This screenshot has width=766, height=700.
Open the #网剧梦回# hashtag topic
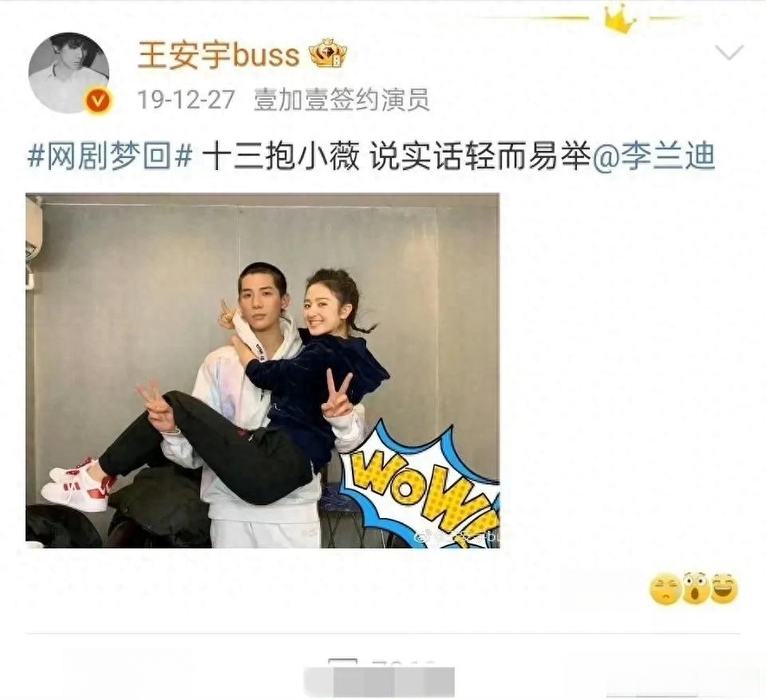click(110, 156)
